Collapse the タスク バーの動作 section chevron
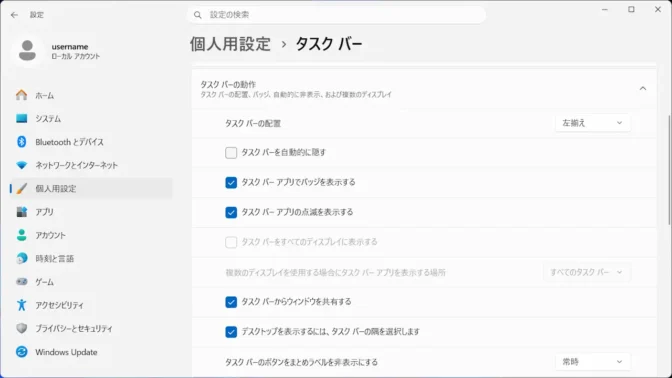 (642, 89)
